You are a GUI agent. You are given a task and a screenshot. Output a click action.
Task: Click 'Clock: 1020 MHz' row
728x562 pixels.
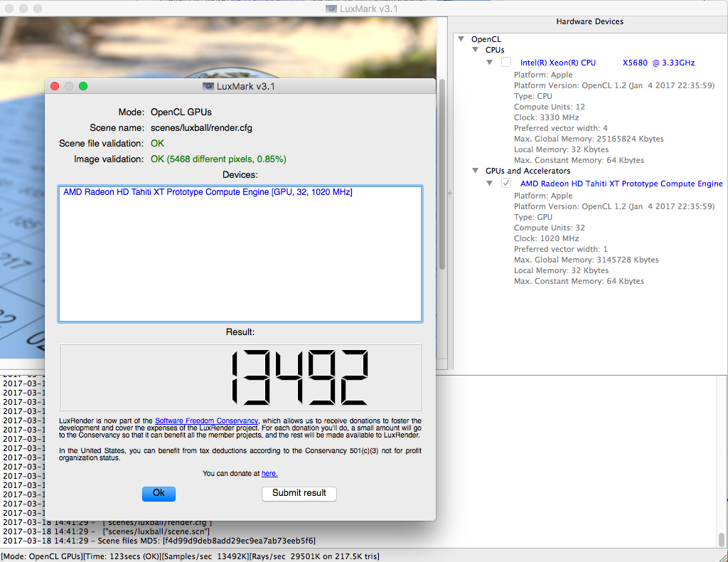[x=546, y=238]
